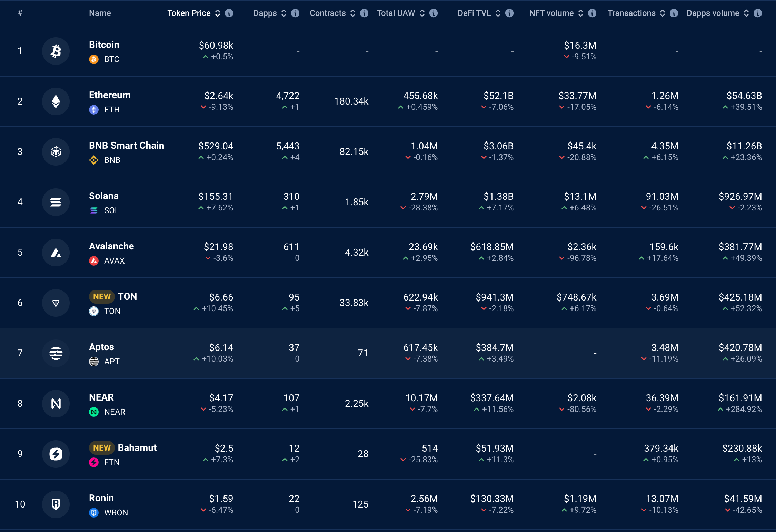Click the Solana chain logo icon
The image size is (776, 532).
click(x=56, y=202)
